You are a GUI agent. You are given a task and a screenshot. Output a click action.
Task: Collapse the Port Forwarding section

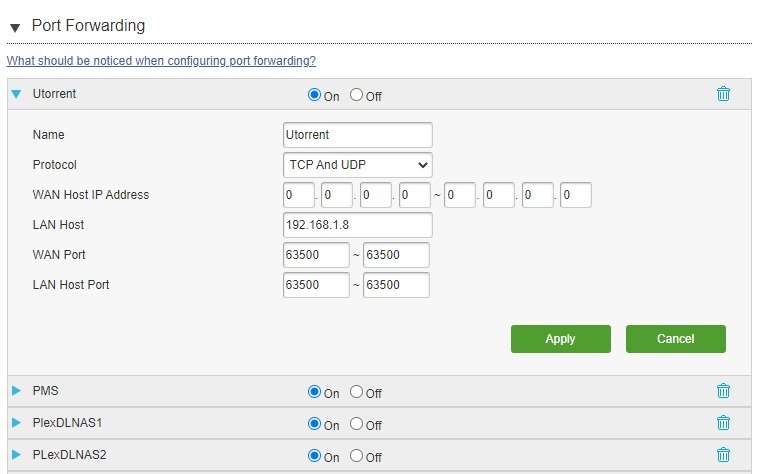pyautogui.click(x=15, y=28)
